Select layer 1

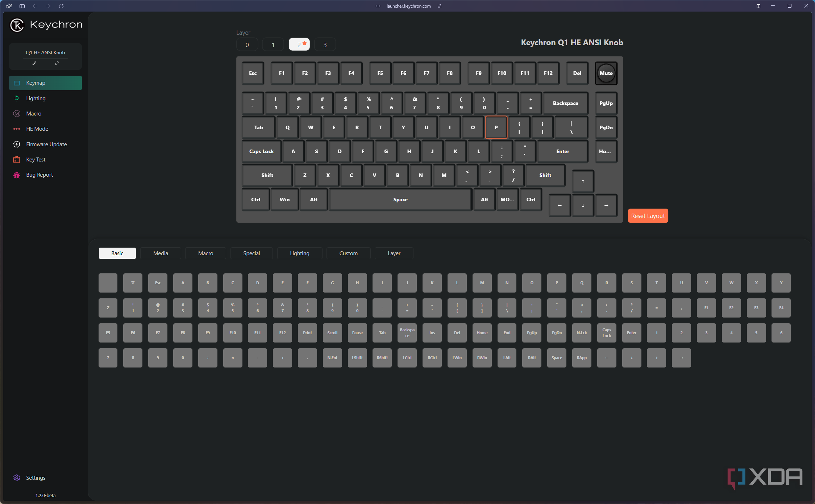coord(273,45)
